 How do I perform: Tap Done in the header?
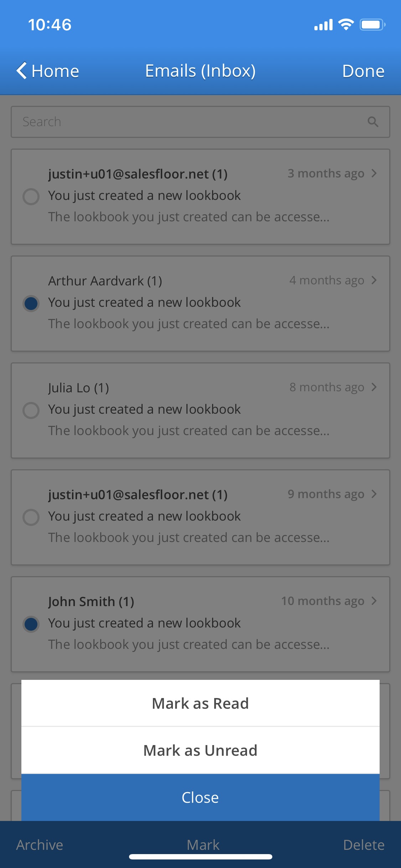point(363,71)
